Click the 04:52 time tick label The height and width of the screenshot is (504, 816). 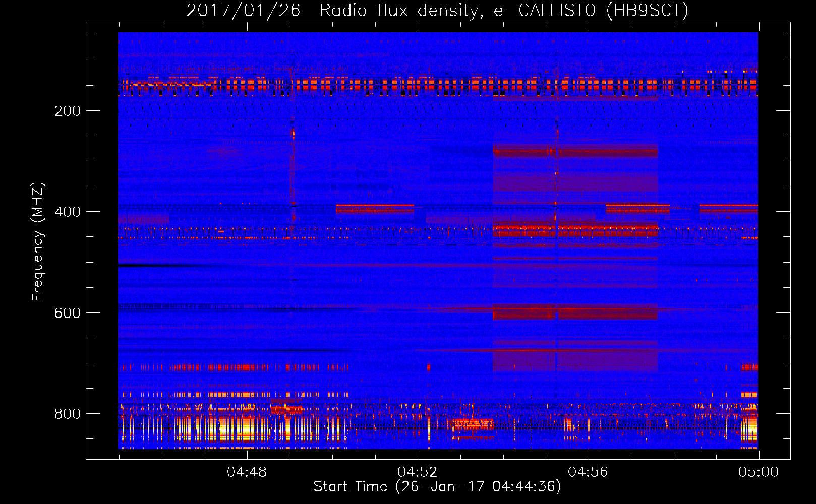(417, 472)
